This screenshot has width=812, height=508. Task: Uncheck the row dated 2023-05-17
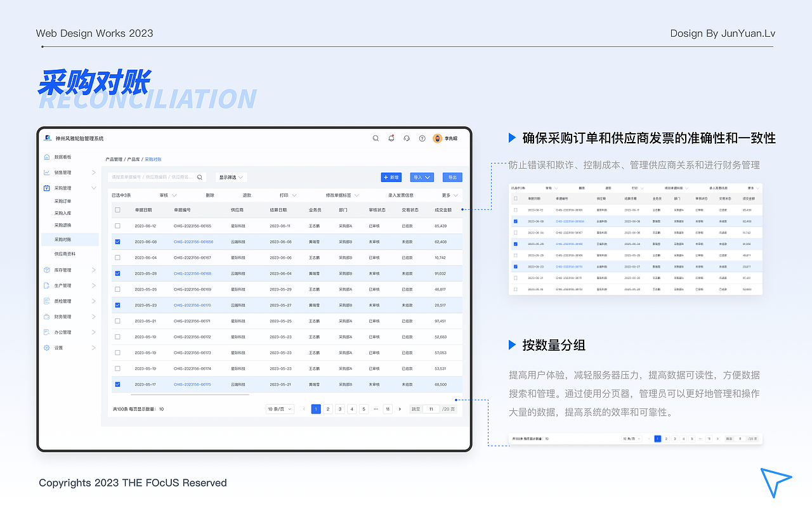pyautogui.click(x=117, y=384)
